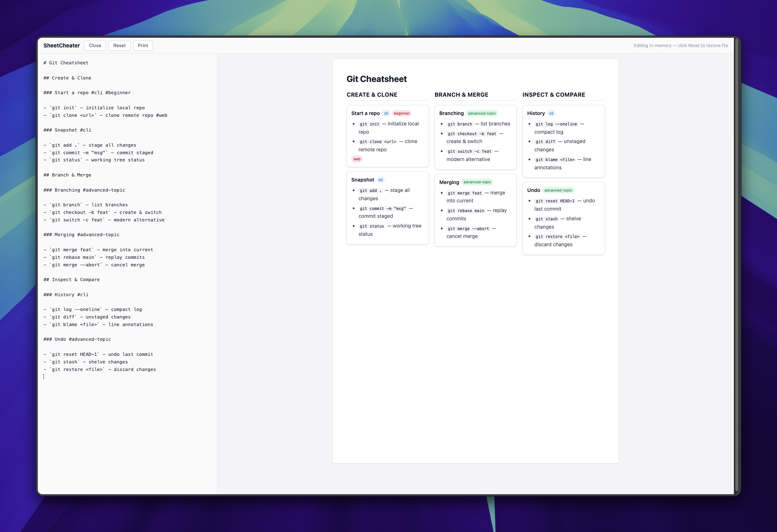Click '### Start a repo #cli #beginner' line

(x=87, y=93)
